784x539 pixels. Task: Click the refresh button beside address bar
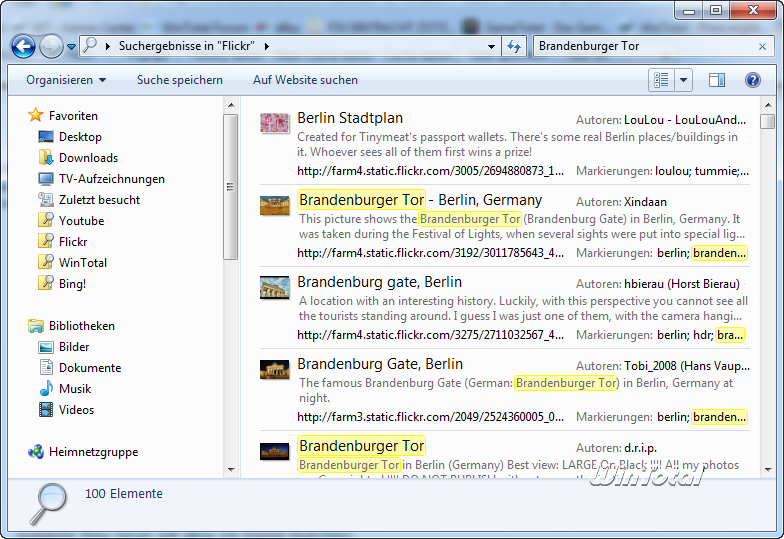(514, 46)
